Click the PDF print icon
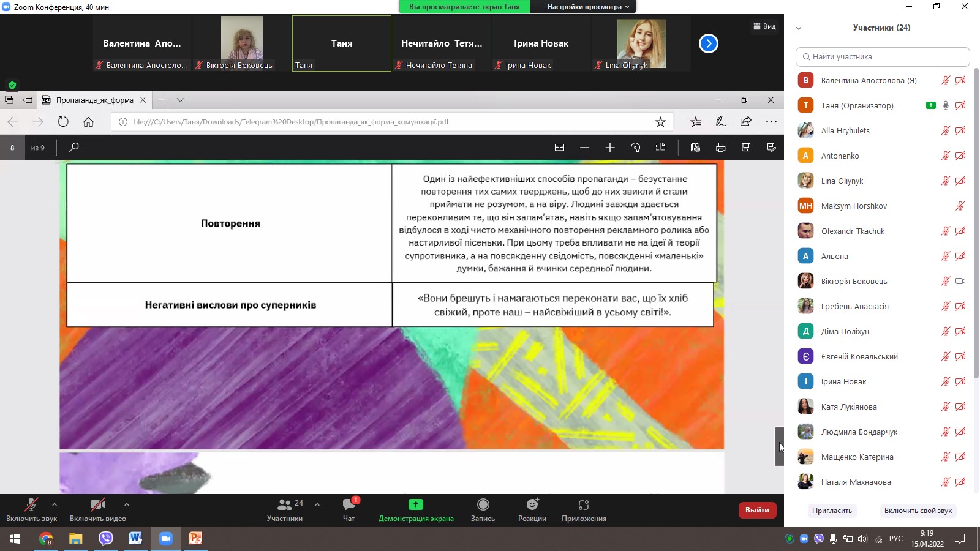 720,148
